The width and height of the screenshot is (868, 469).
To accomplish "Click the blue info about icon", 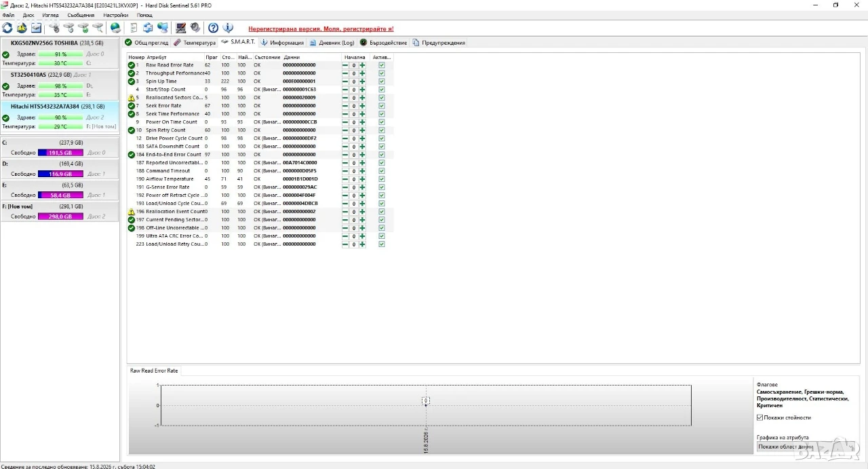I will [x=228, y=28].
